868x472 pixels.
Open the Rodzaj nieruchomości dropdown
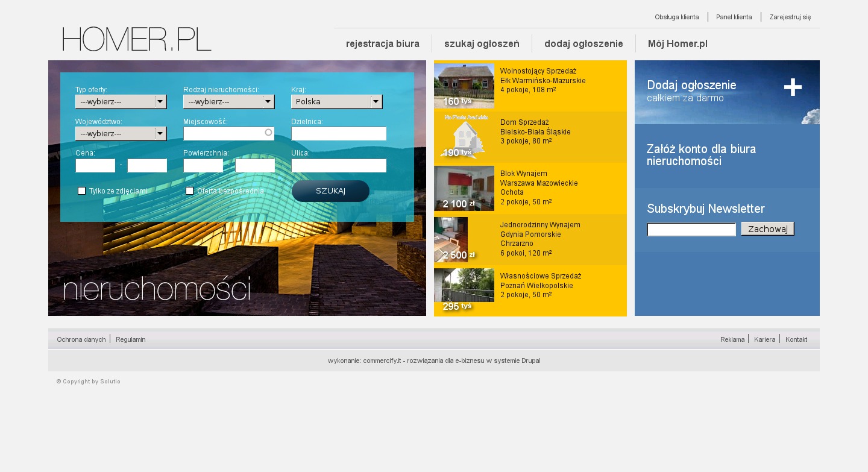tap(228, 102)
